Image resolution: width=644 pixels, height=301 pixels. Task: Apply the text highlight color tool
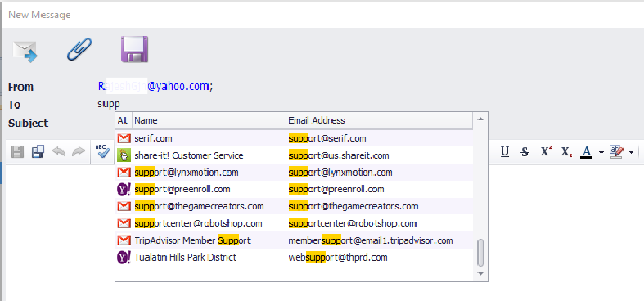point(616,152)
